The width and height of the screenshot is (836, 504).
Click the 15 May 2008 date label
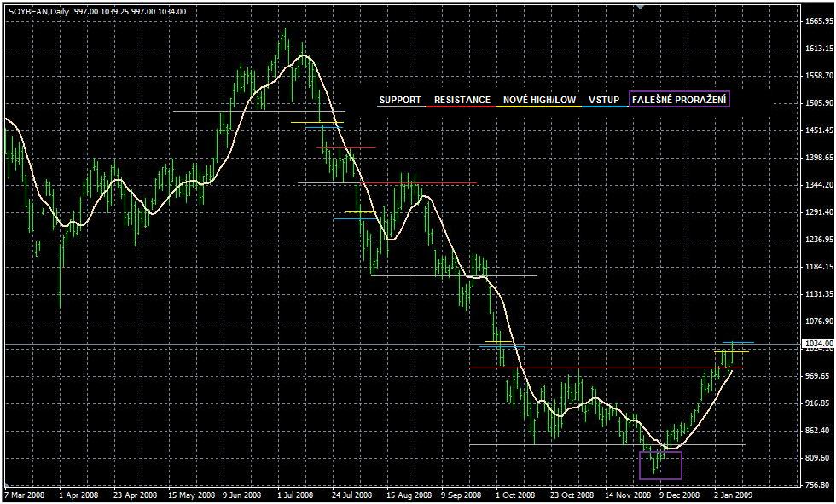pyautogui.click(x=191, y=495)
